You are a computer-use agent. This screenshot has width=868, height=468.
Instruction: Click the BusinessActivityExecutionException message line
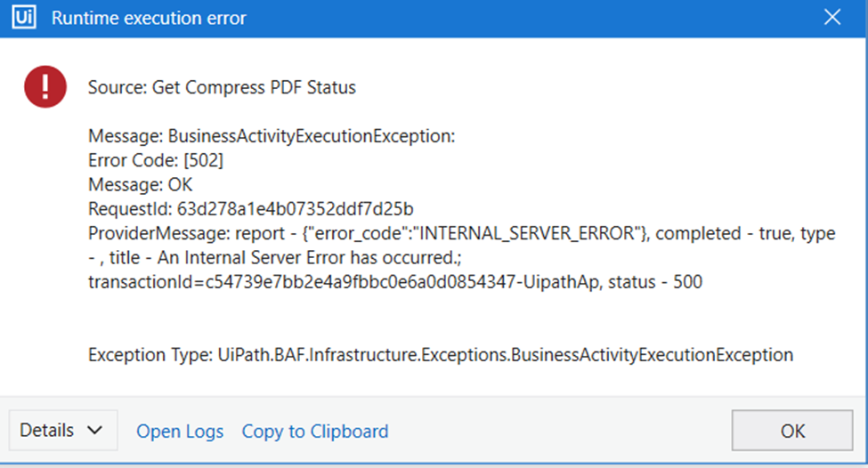272,136
